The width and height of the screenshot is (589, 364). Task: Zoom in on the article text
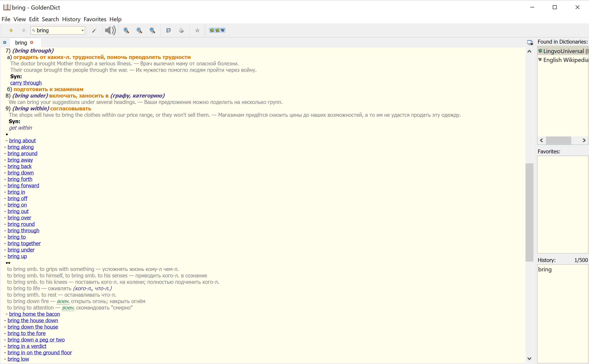126,30
